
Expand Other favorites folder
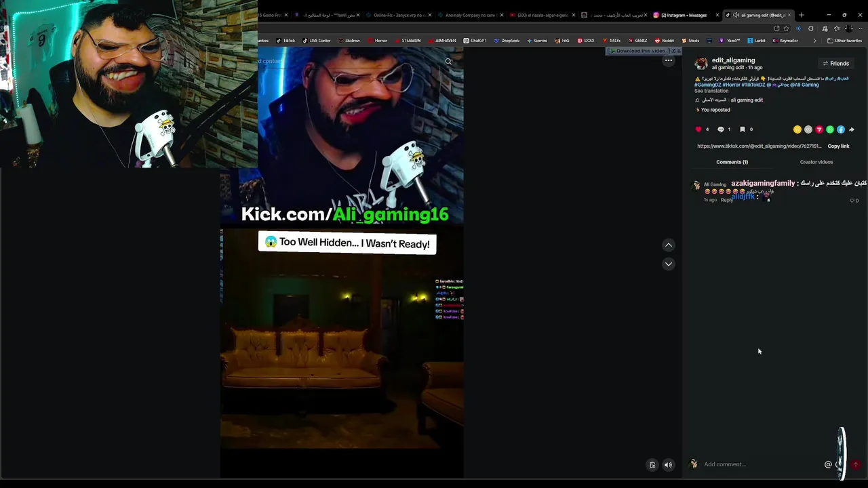[844, 41]
